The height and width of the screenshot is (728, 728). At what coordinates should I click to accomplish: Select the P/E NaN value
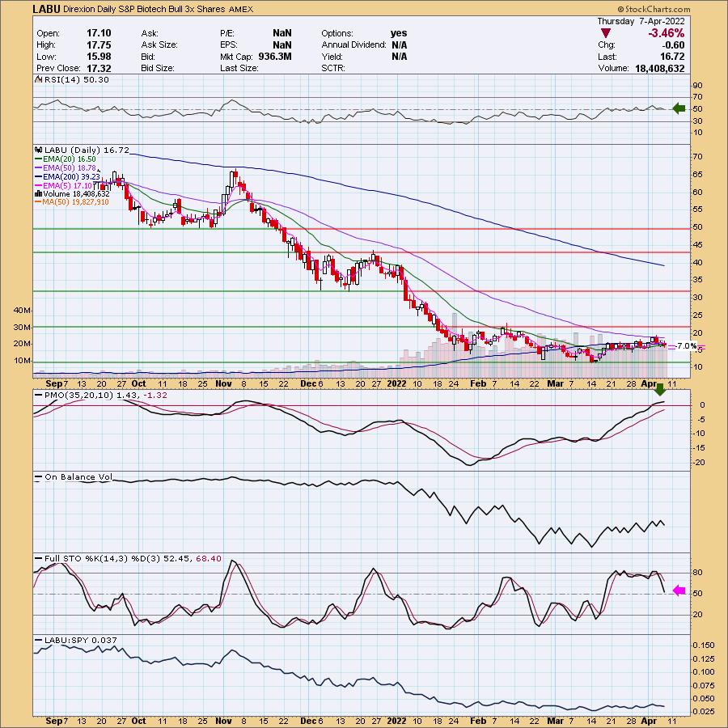[282, 33]
